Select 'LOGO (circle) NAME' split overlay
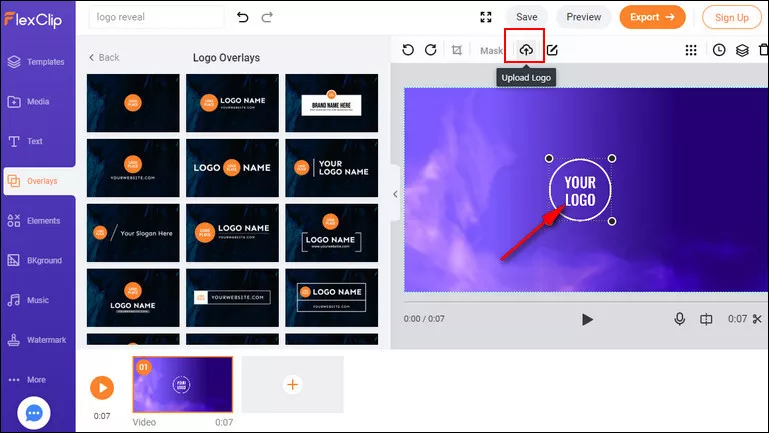Screen dimensions: 769x433 [x=232, y=168]
